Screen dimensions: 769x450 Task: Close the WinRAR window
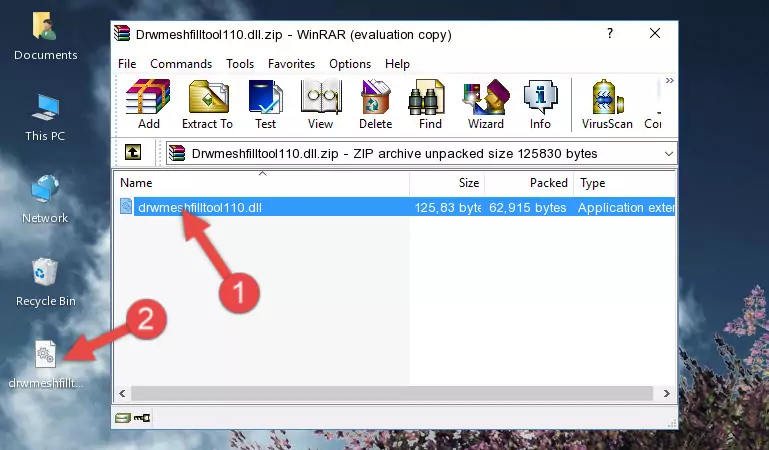[655, 33]
